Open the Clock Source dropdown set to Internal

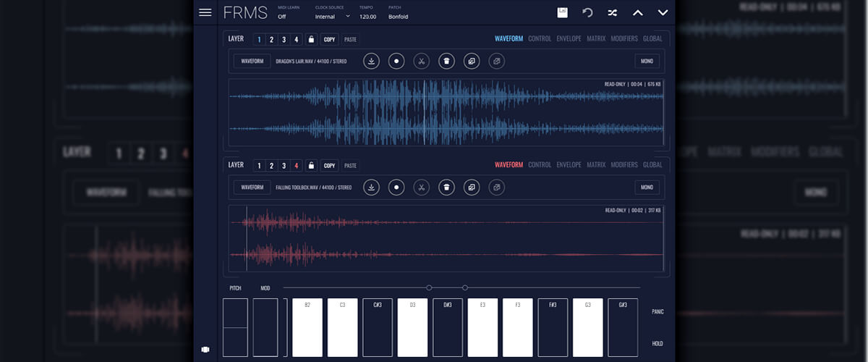pyautogui.click(x=332, y=16)
